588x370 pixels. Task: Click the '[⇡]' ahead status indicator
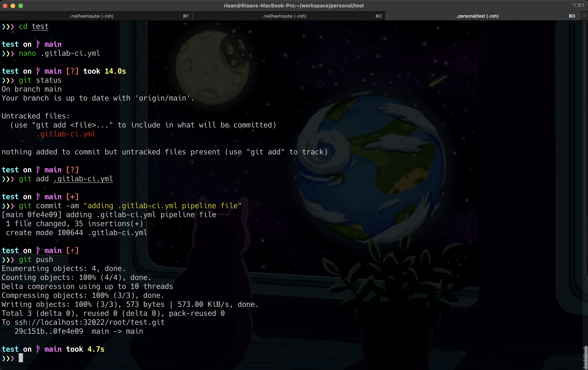(72, 251)
